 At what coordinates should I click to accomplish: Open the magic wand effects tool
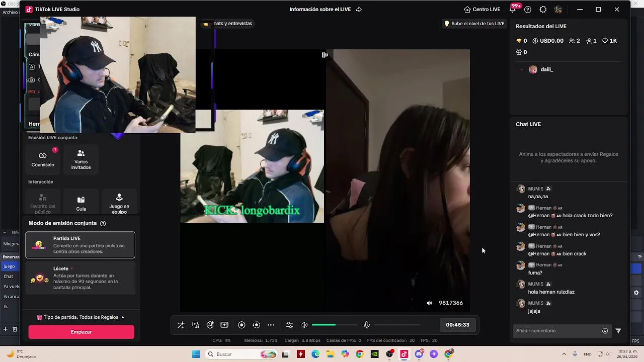(181, 325)
